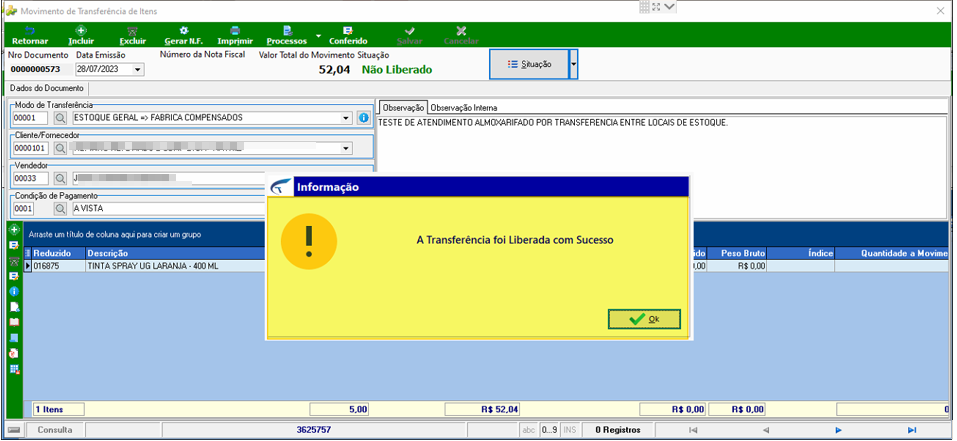The width and height of the screenshot is (957, 441).
Task: Click the blue info icon beside Modo de Transferência
Action: [364, 118]
